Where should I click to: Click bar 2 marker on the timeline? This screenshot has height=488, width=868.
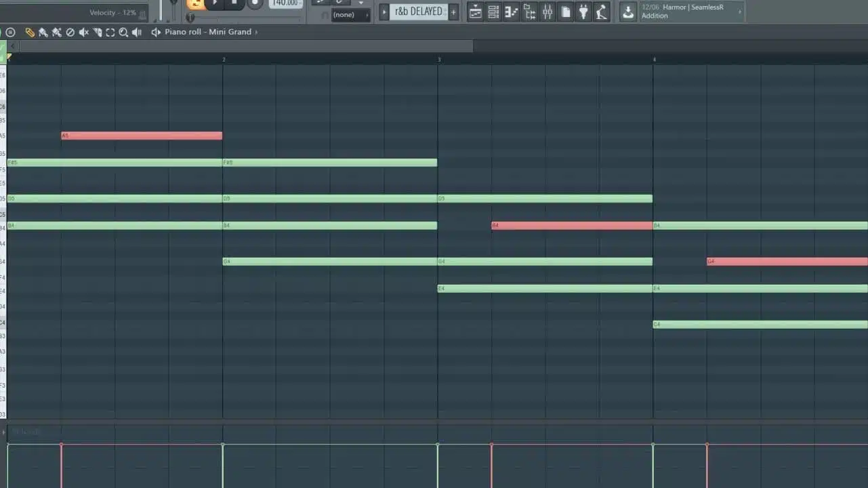click(224, 60)
